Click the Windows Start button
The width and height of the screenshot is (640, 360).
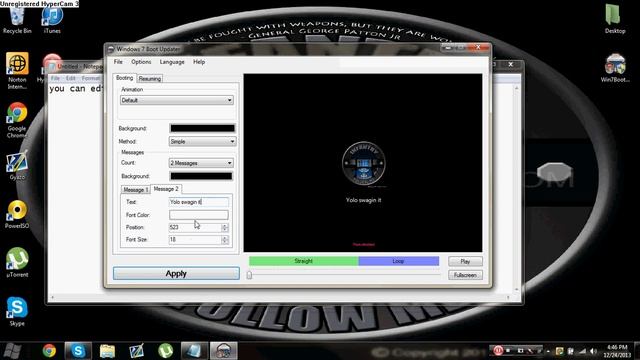point(12,351)
